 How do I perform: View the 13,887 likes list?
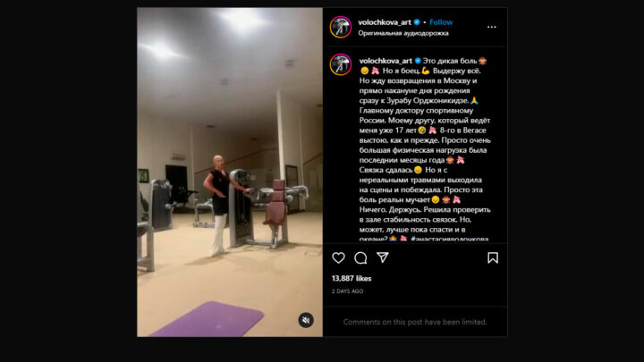[x=352, y=278]
